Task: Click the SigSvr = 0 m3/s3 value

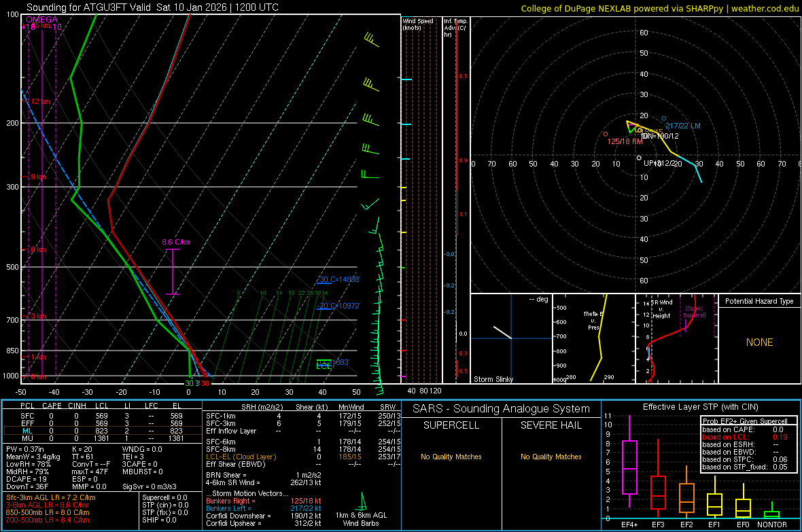Action: point(150,486)
